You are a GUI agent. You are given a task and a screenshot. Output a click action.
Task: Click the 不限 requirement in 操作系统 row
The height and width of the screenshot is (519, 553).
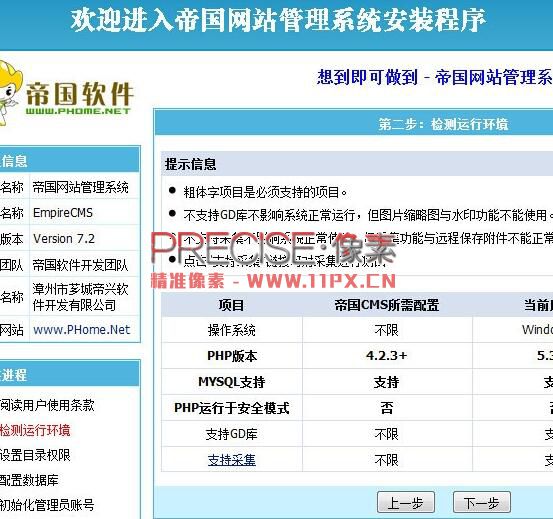click(387, 330)
